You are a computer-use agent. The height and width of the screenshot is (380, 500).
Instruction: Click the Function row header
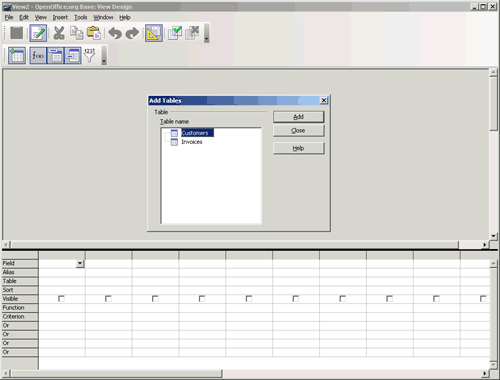[20, 308]
